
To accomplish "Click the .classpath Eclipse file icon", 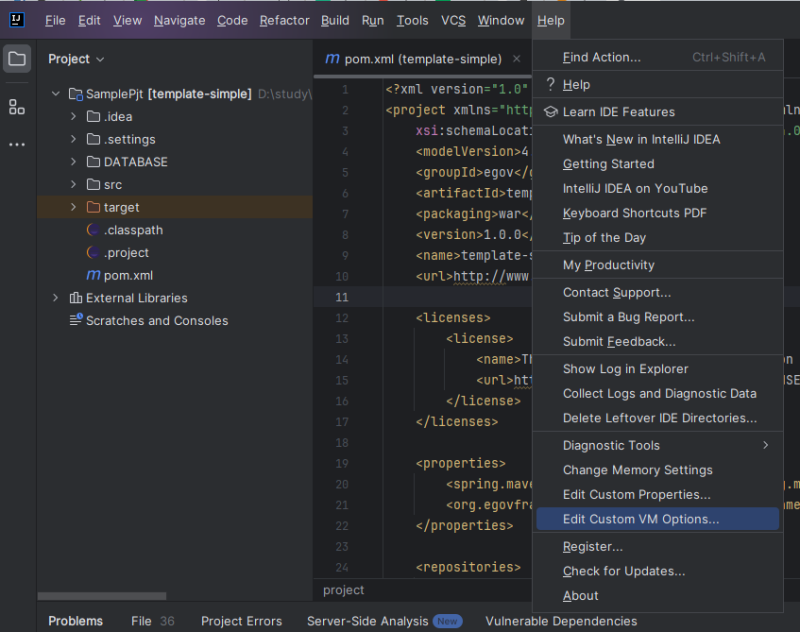I will click(93, 230).
